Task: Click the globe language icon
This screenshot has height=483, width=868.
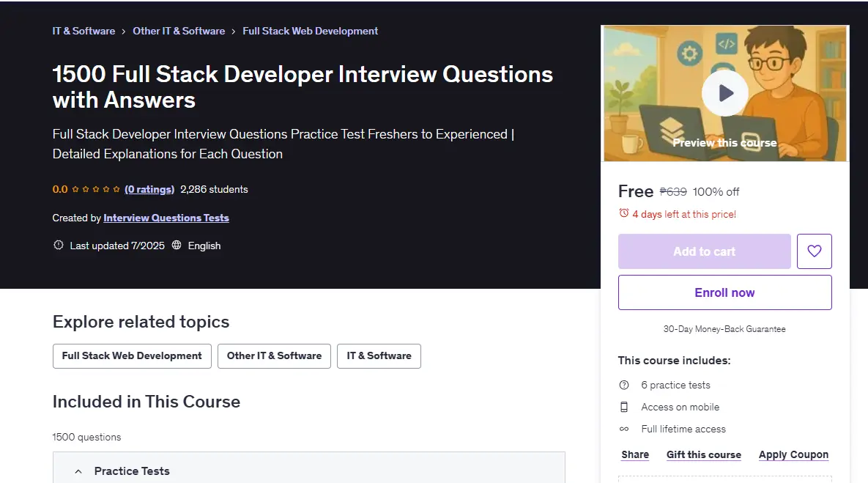Action: pyautogui.click(x=177, y=245)
